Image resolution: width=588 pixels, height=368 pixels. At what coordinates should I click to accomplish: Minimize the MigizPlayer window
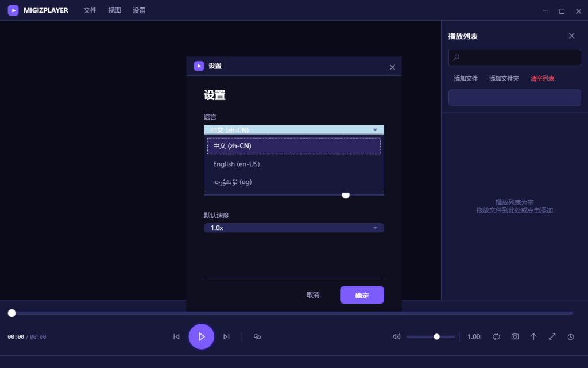(546, 11)
